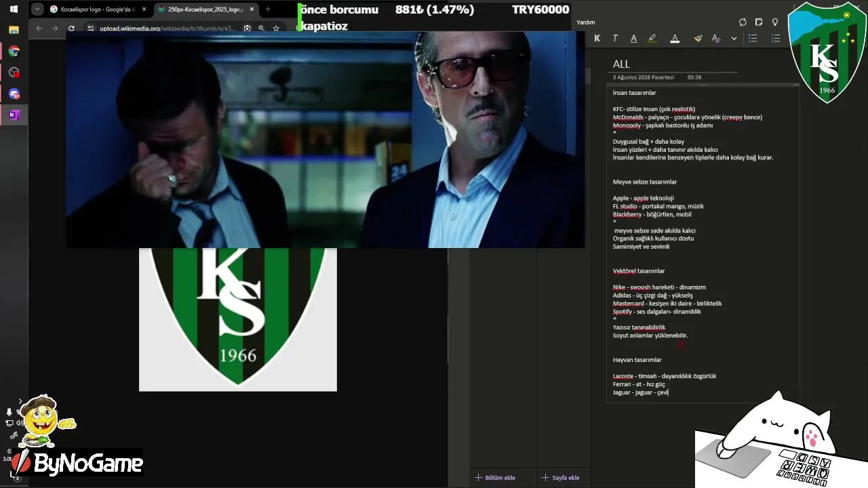Go forward in Chrome
868x488 pixels.
pyautogui.click(x=55, y=28)
